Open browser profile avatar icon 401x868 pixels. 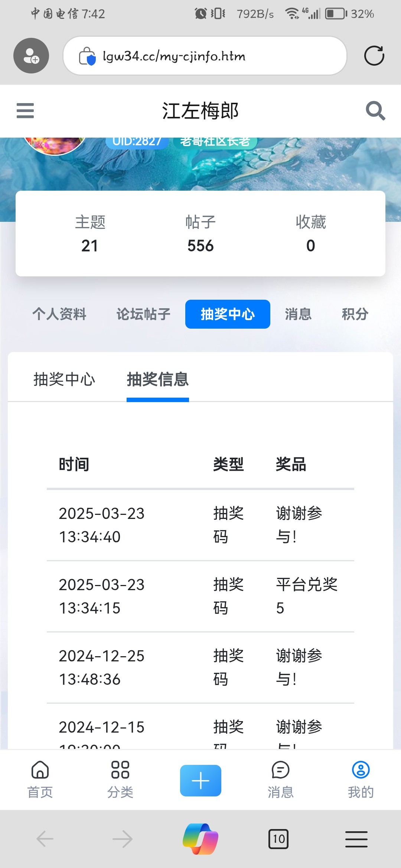tap(31, 56)
